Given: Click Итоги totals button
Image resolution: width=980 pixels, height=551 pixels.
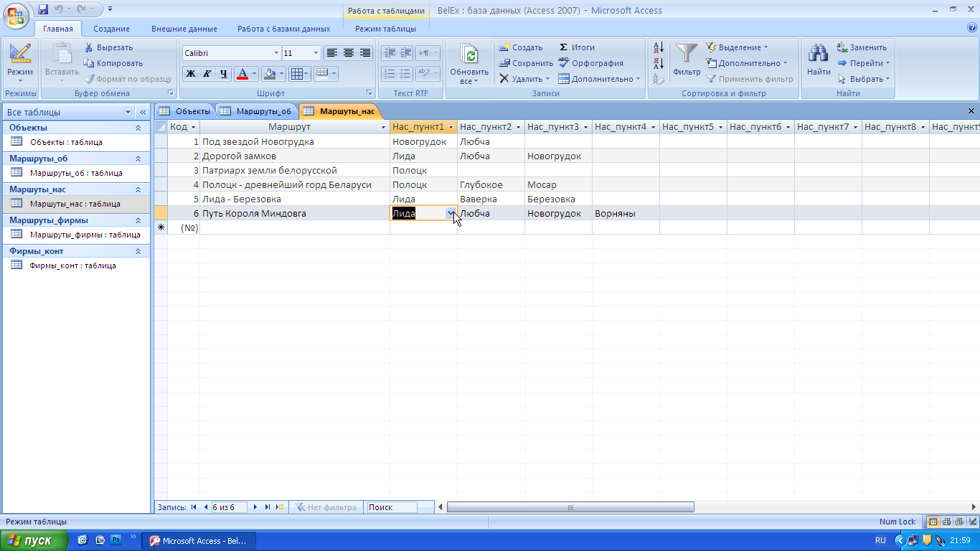Looking at the screenshot, I should (577, 47).
